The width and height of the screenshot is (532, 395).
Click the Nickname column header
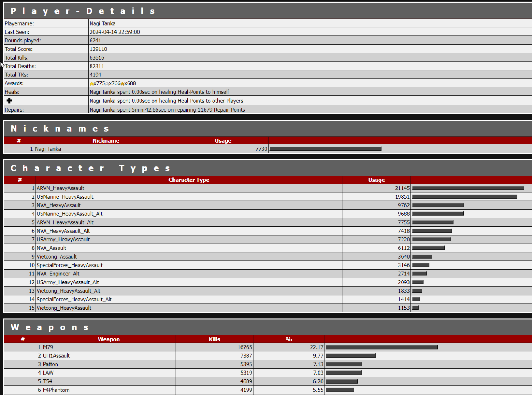(x=106, y=141)
